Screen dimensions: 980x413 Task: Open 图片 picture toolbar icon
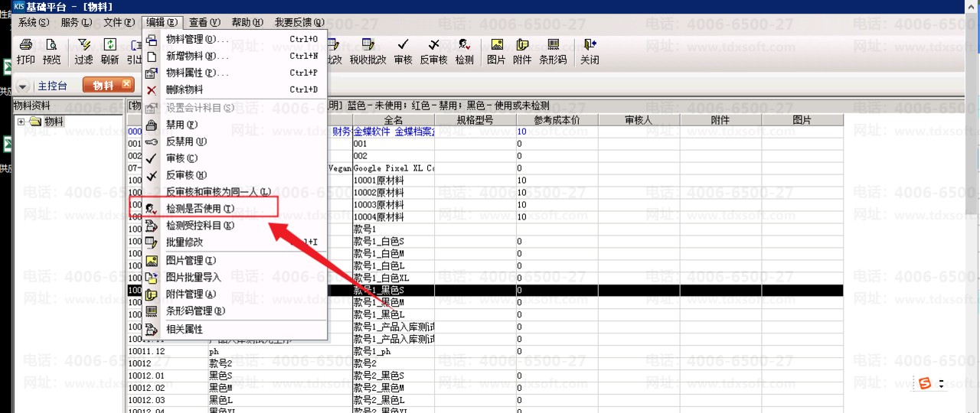click(x=496, y=50)
